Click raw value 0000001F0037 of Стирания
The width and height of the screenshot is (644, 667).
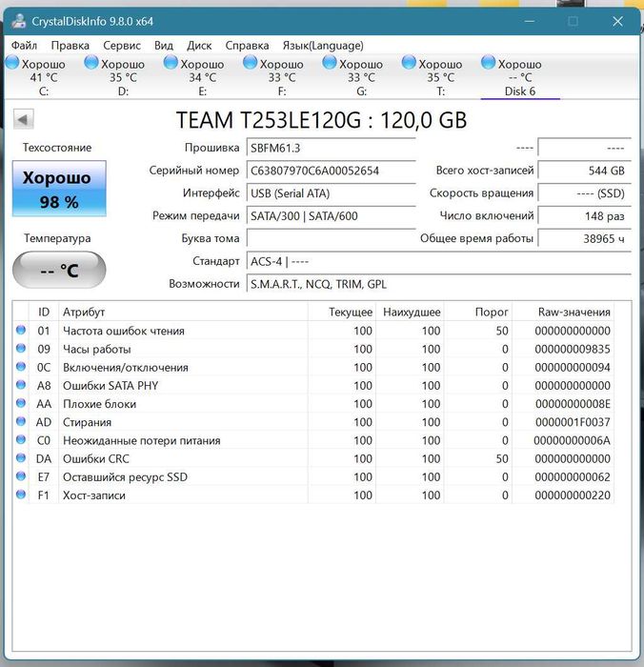tap(573, 422)
